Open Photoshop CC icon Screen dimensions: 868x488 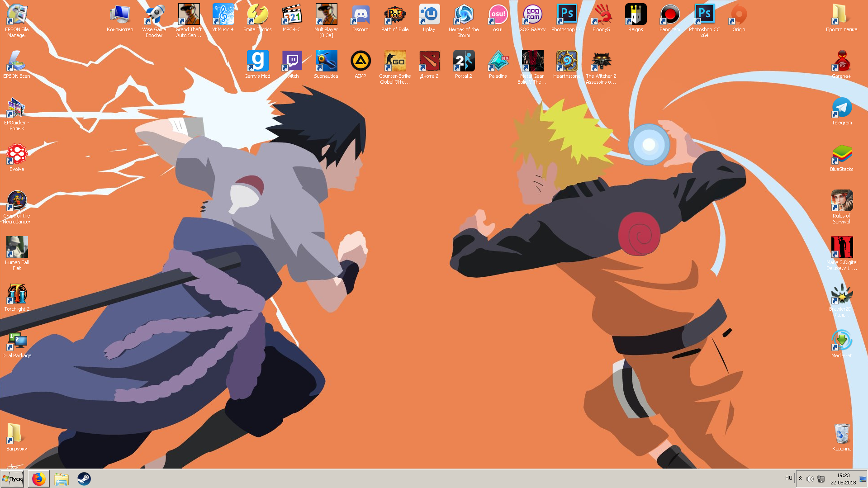coord(567,18)
